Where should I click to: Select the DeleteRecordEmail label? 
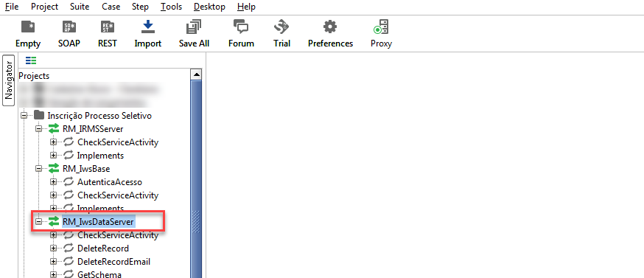[113, 262]
